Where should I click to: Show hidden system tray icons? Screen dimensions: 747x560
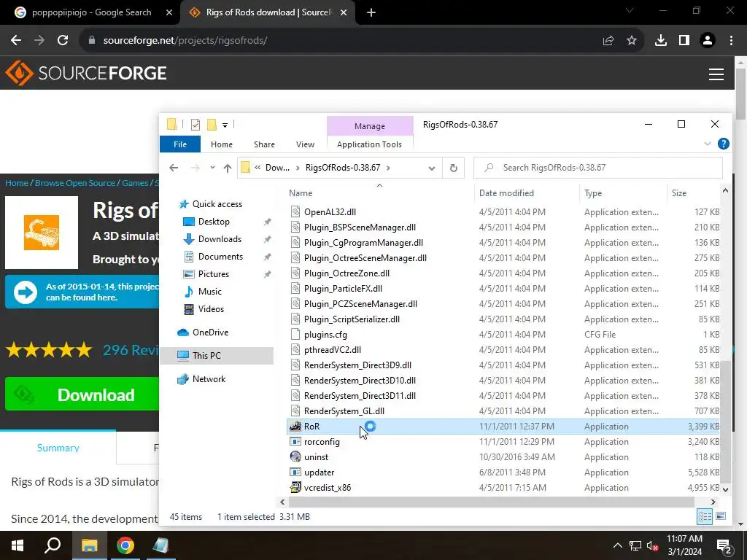(617, 545)
